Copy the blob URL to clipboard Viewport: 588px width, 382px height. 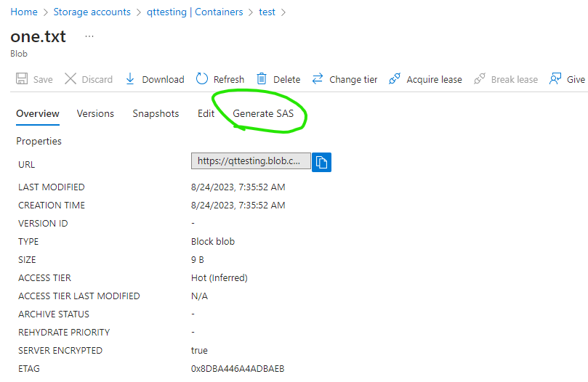coord(321,163)
